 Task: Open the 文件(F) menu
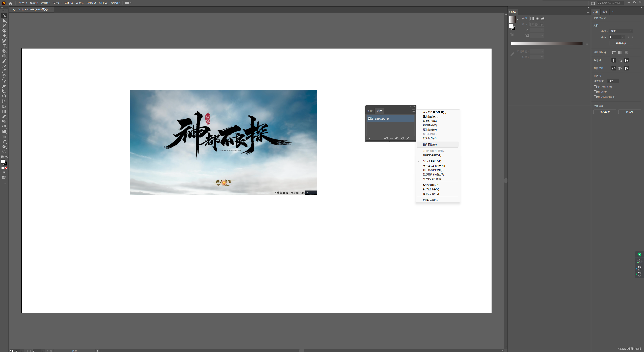[23, 3]
